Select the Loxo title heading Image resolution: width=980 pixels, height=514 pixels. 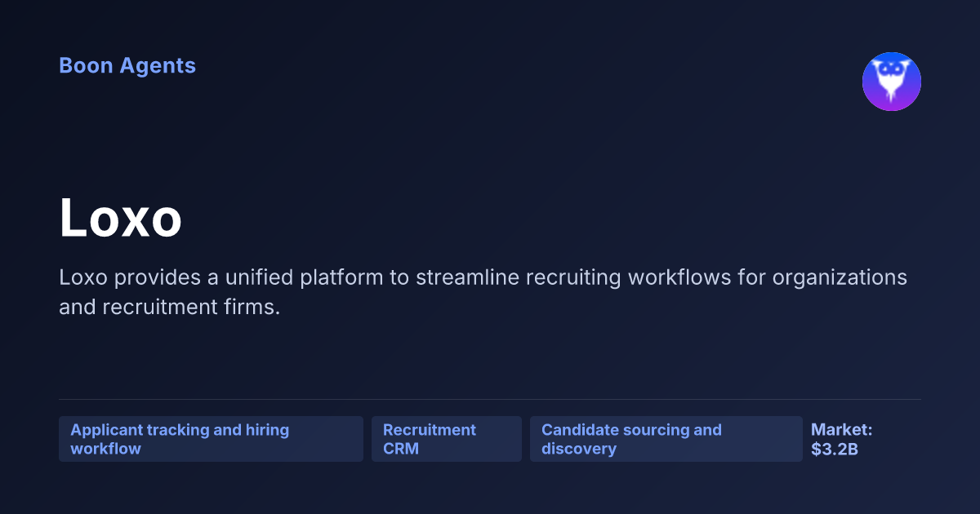pyautogui.click(x=121, y=219)
